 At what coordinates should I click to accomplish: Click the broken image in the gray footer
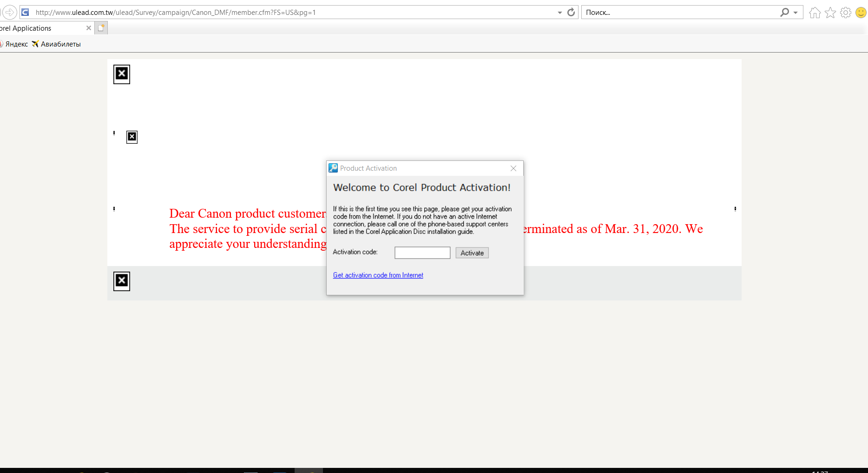[122, 281]
